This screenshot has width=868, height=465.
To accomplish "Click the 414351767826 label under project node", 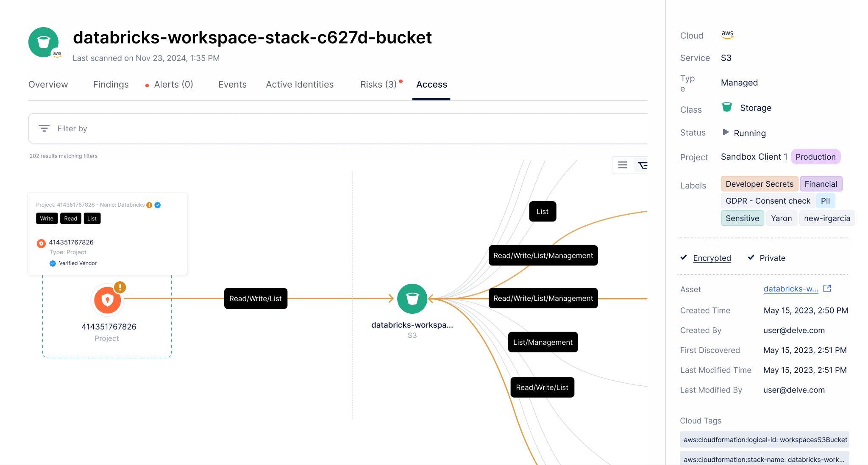I will pyautogui.click(x=108, y=327).
